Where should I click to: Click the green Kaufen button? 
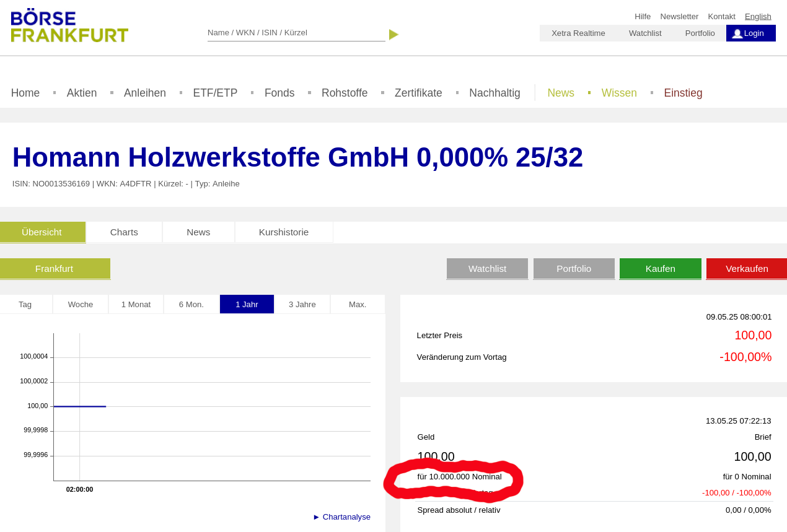(x=661, y=269)
